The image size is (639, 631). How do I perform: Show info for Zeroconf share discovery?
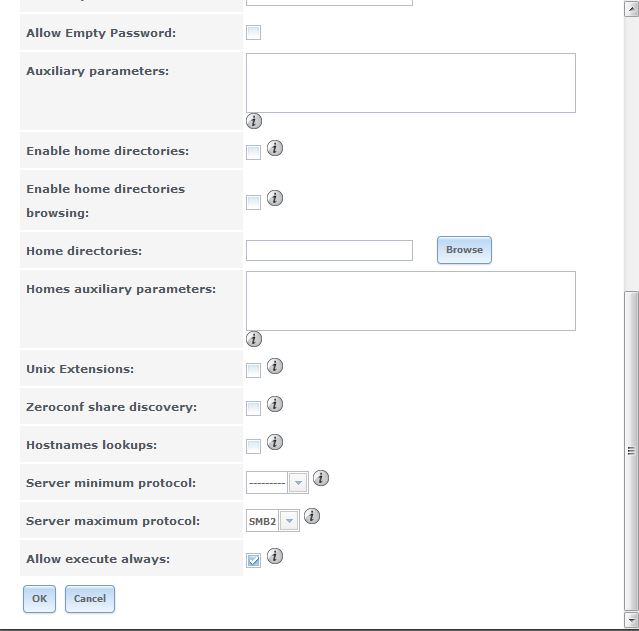(275, 404)
